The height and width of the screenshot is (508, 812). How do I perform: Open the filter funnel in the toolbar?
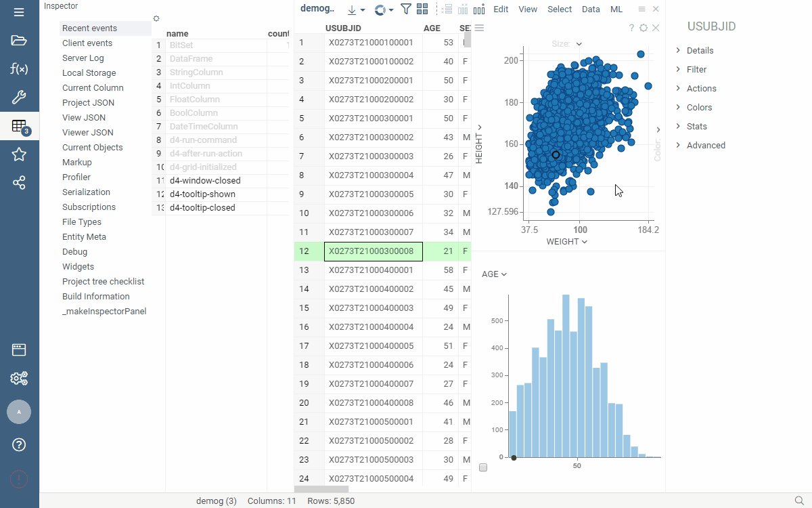pos(406,9)
